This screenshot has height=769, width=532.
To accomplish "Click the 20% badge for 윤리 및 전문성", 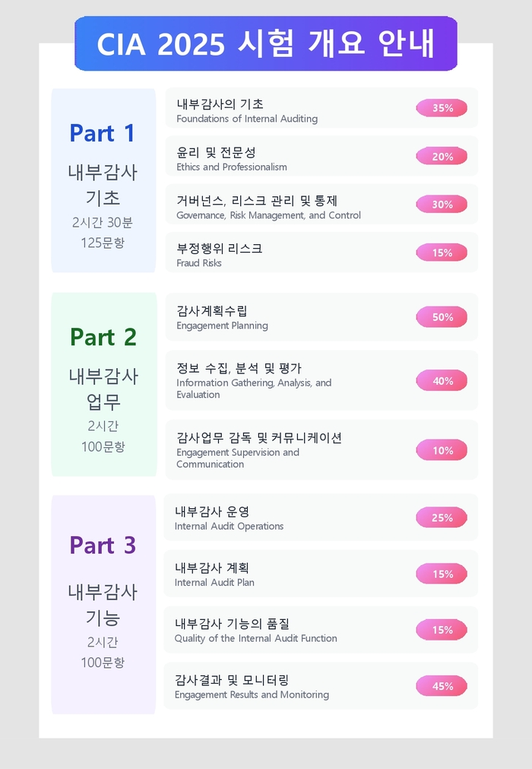I will [442, 157].
